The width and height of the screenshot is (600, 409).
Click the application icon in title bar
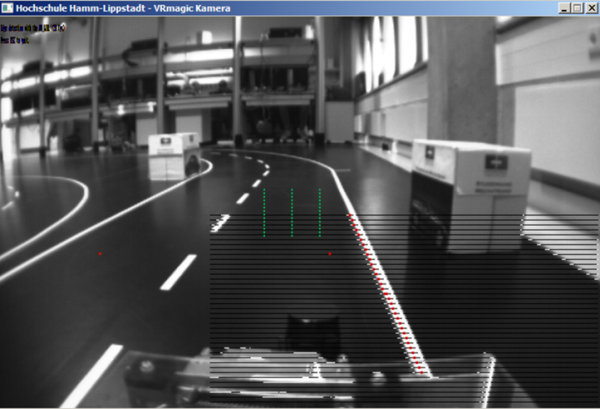coord(8,7)
